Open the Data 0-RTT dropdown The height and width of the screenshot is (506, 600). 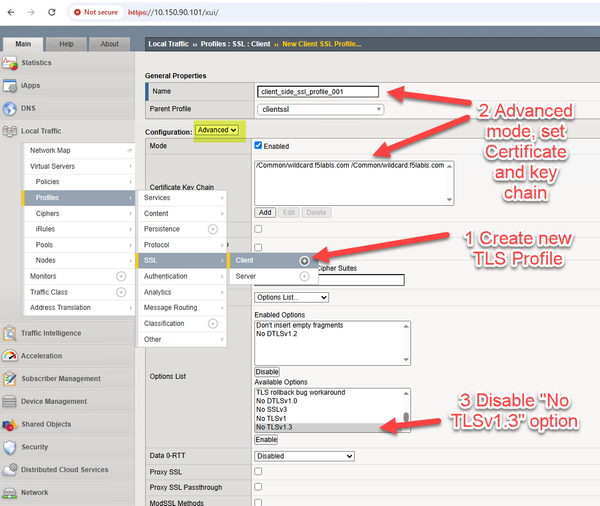click(x=304, y=456)
